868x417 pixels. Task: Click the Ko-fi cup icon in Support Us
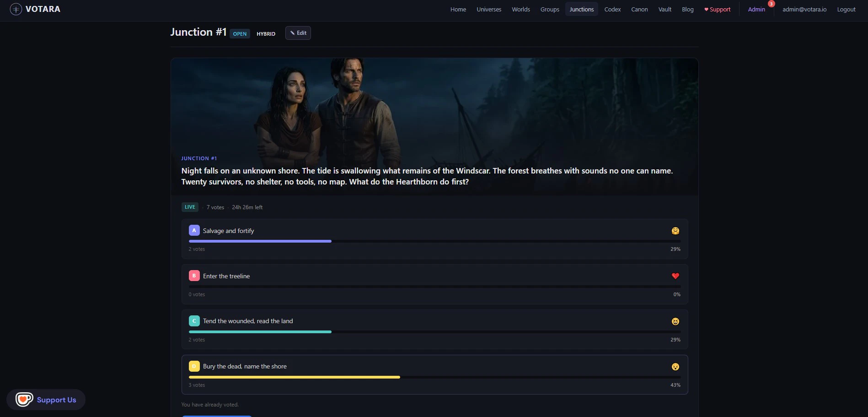tap(24, 400)
